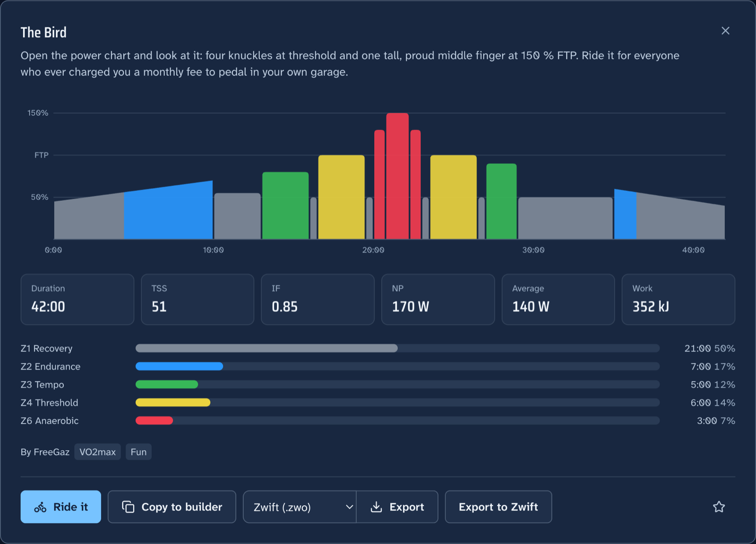This screenshot has height=544, width=756.
Task: Click the Z1 Recovery progress bar
Action: pyautogui.click(x=397, y=348)
